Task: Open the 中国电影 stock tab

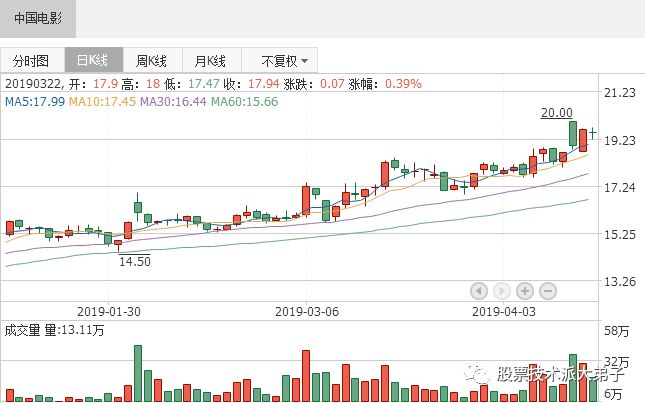Action: pos(37,19)
